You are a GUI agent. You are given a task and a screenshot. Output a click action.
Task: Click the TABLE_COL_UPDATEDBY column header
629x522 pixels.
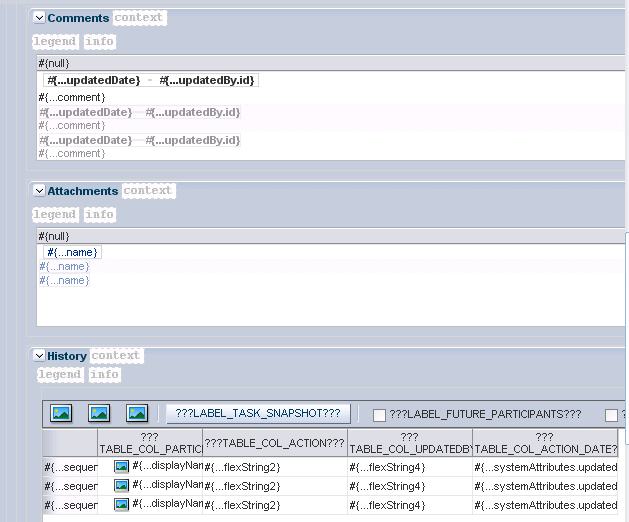pyautogui.click(x=410, y=443)
